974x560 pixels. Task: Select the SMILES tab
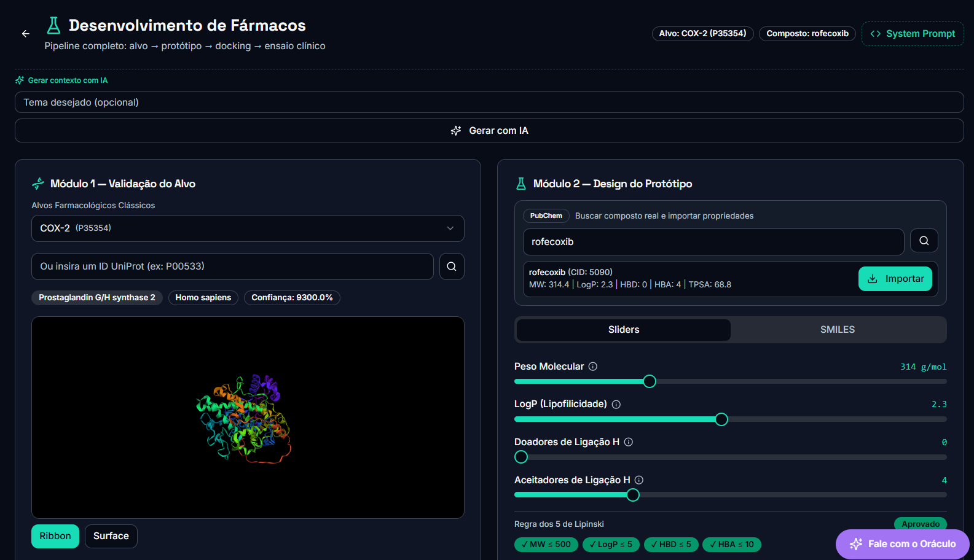click(x=838, y=330)
